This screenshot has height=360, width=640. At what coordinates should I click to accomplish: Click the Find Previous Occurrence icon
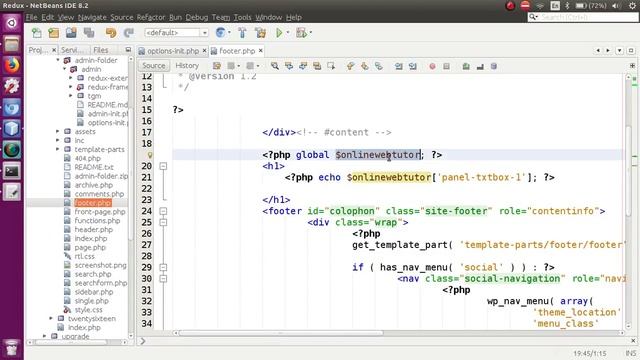(289, 66)
